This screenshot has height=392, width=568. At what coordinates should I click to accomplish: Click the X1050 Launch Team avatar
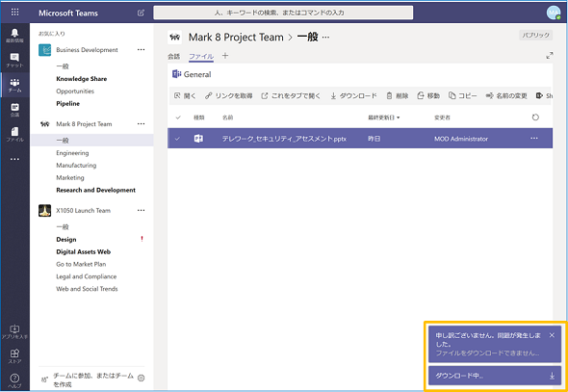point(45,211)
